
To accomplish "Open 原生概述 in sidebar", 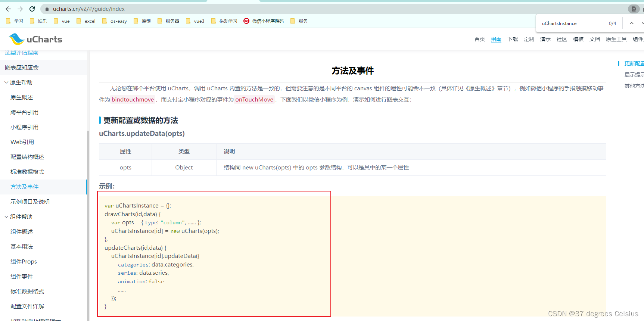I will coord(22,97).
